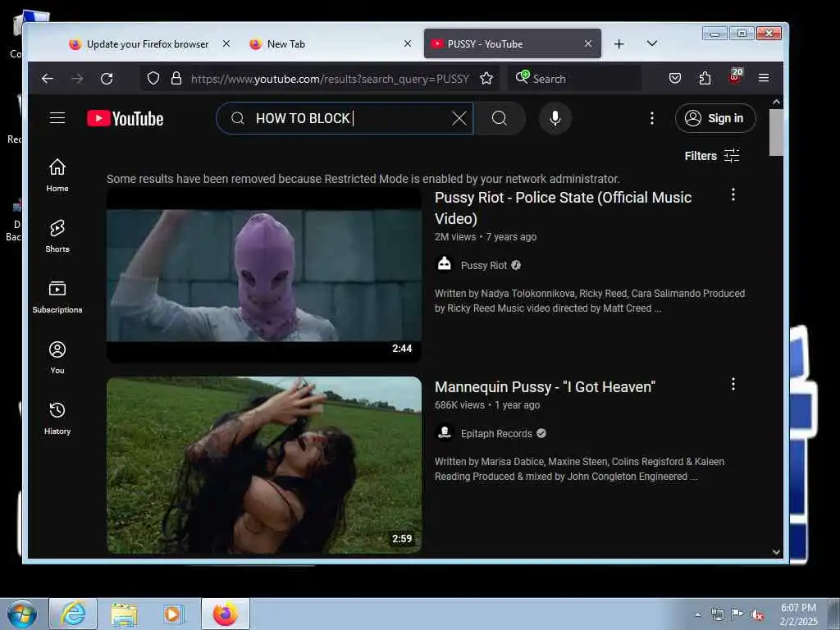Launch Internet Explorer from taskbar
This screenshot has width=840, height=630.
pyautogui.click(x=73, y=614)
